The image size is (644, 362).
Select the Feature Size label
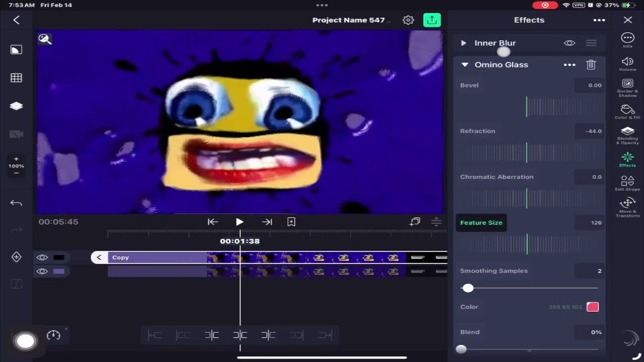pos(481,223)
